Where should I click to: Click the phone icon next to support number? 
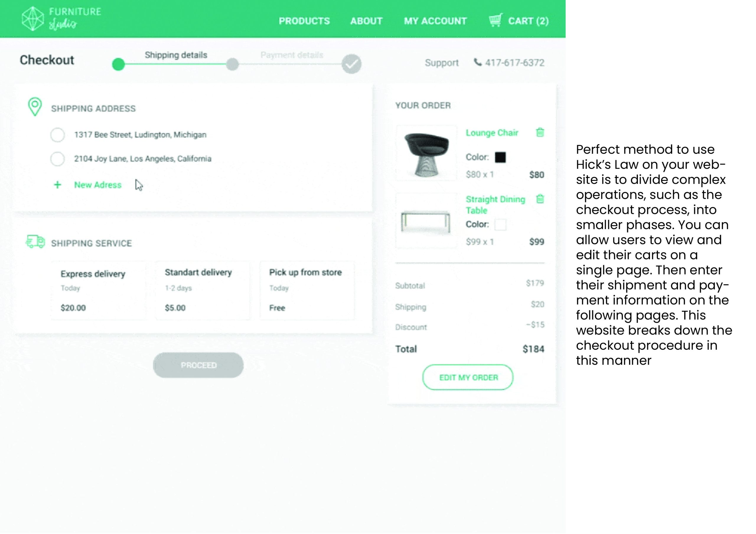[x=477, y=62]
